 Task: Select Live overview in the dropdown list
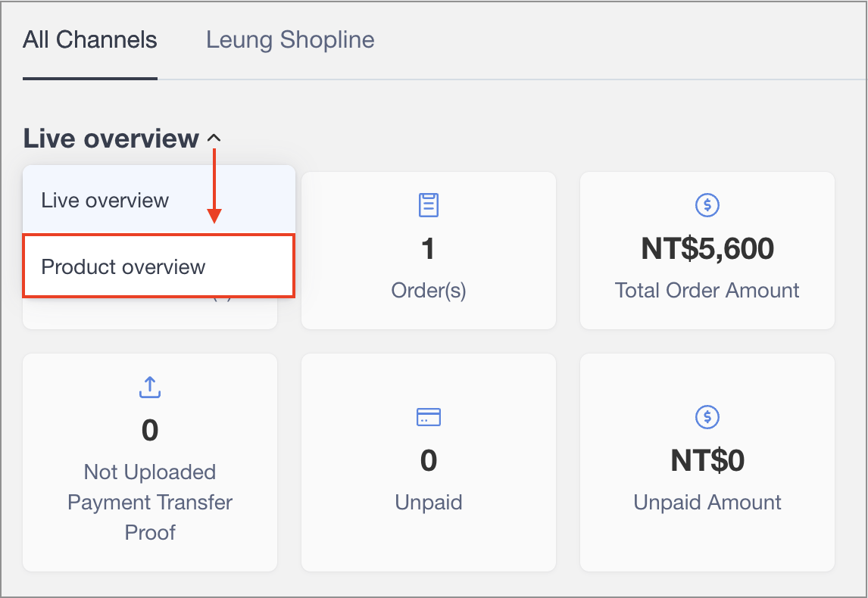[105, 201]
